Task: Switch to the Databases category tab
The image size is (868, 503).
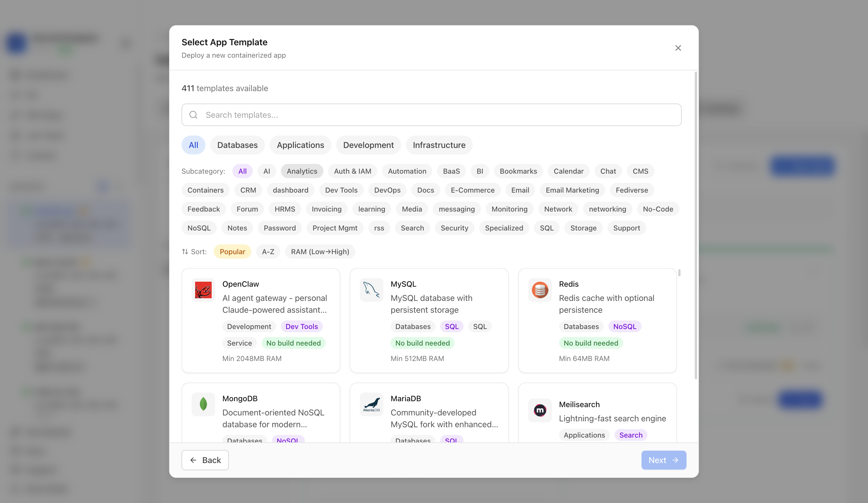Action: [237, 145]
